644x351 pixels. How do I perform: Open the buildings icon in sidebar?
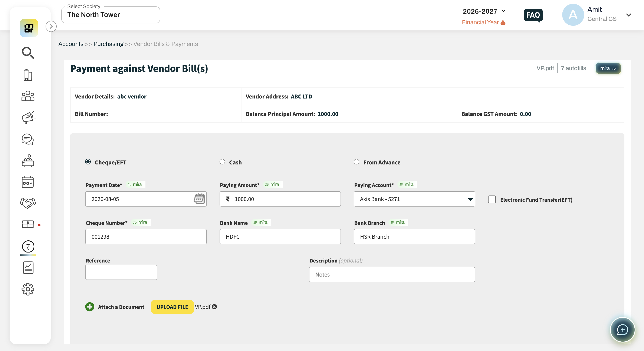pos(28,75)
